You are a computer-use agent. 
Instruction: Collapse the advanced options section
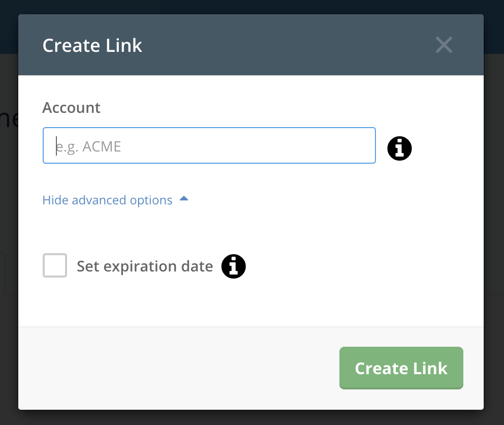pos(115,200)
